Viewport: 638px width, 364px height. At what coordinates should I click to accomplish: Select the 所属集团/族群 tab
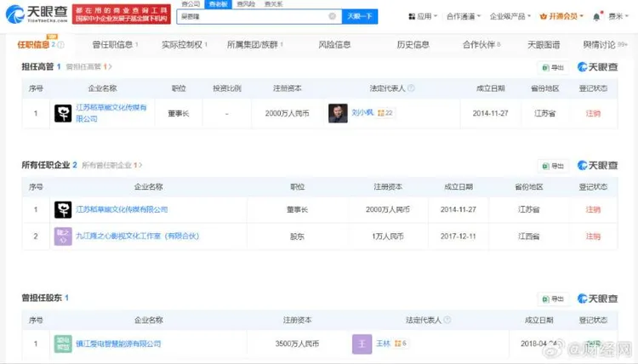(254, 45)
